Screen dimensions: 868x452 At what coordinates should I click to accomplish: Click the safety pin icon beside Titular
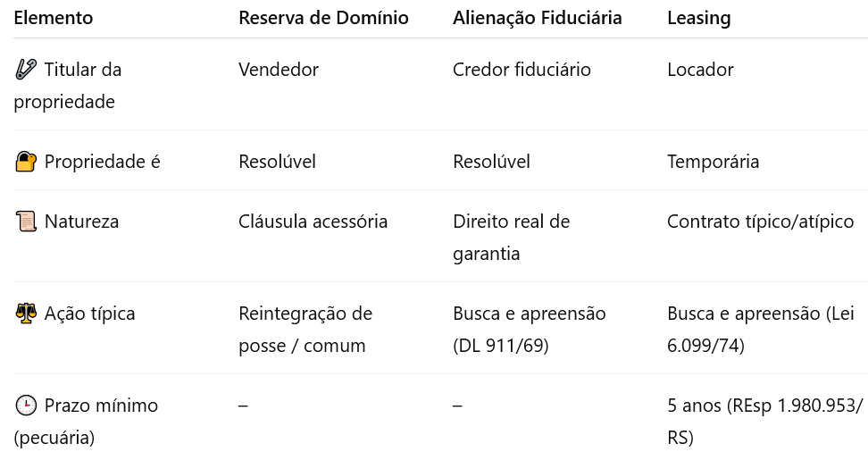(x=26, y=70)
